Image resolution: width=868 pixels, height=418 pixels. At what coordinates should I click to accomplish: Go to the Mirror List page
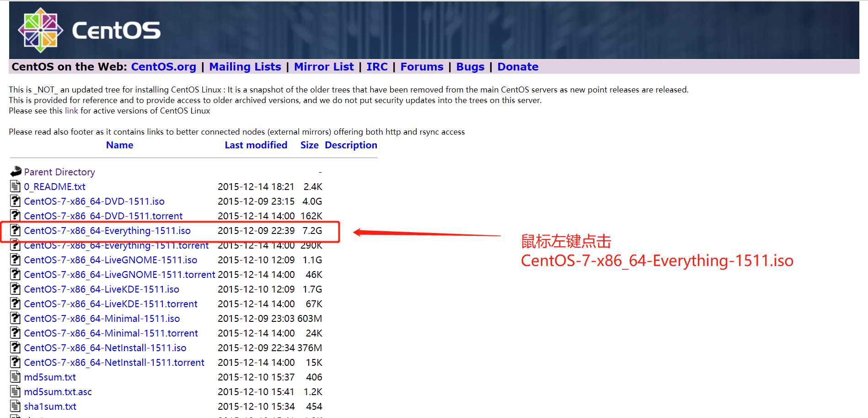[324, 67]
